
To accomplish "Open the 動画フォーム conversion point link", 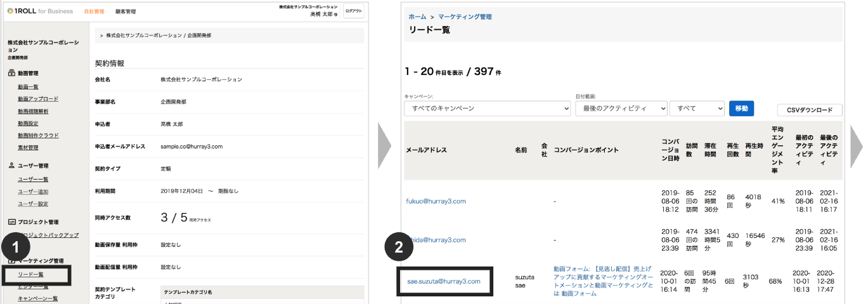I will (x=603, y=281).
